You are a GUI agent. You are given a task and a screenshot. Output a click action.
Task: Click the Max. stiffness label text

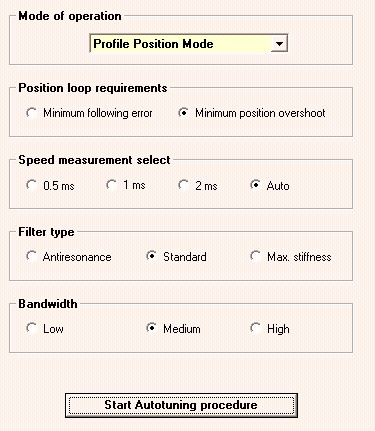(299, 257)
